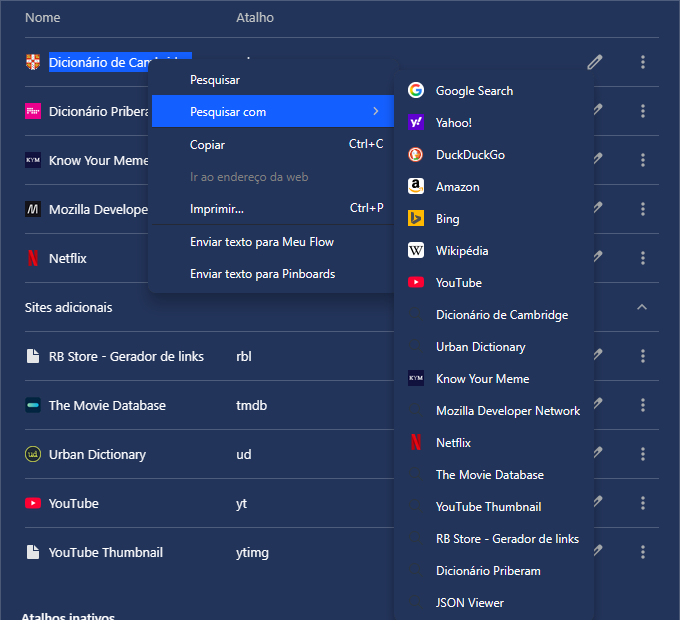Edit the Dicionário de Cambridge entry with pencil
This screenshot has width=680, height=620.
point(595,62)
